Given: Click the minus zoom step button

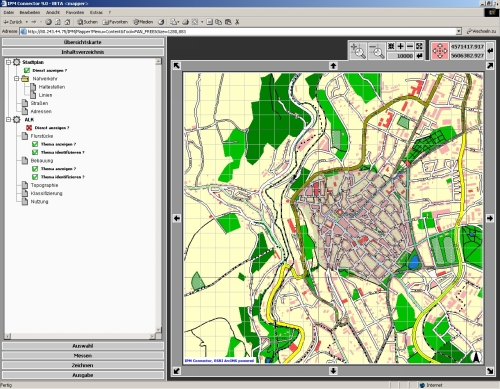Looking at the screenshot, I should pyautogui.click(x=410, y=46).
